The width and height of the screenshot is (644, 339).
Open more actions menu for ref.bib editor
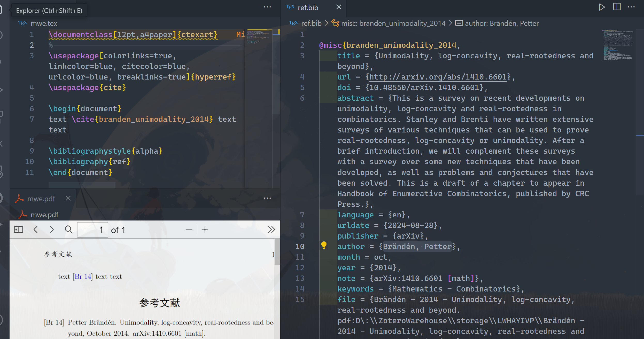631,7
